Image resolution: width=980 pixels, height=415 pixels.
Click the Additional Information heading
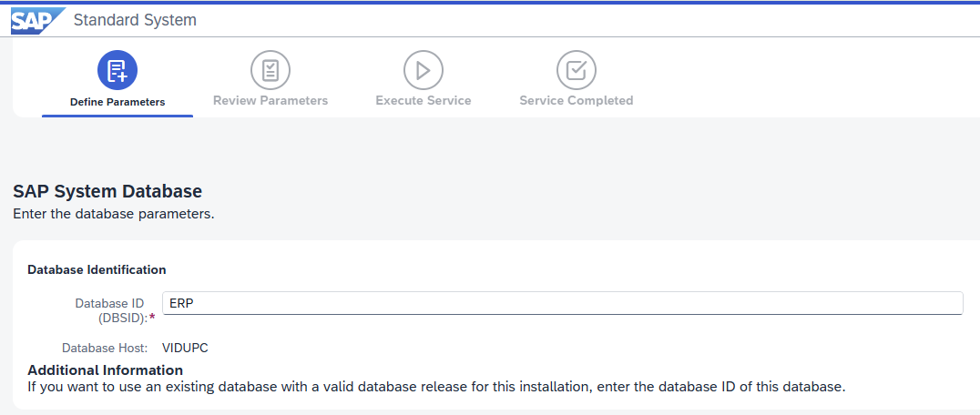(x=105, y=369)
